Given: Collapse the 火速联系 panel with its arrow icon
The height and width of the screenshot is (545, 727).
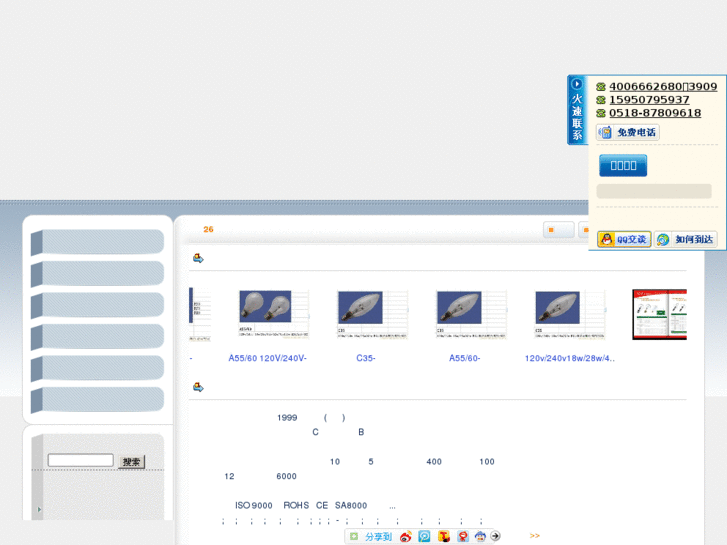Looking at the screenshot, I should point(576,84).
